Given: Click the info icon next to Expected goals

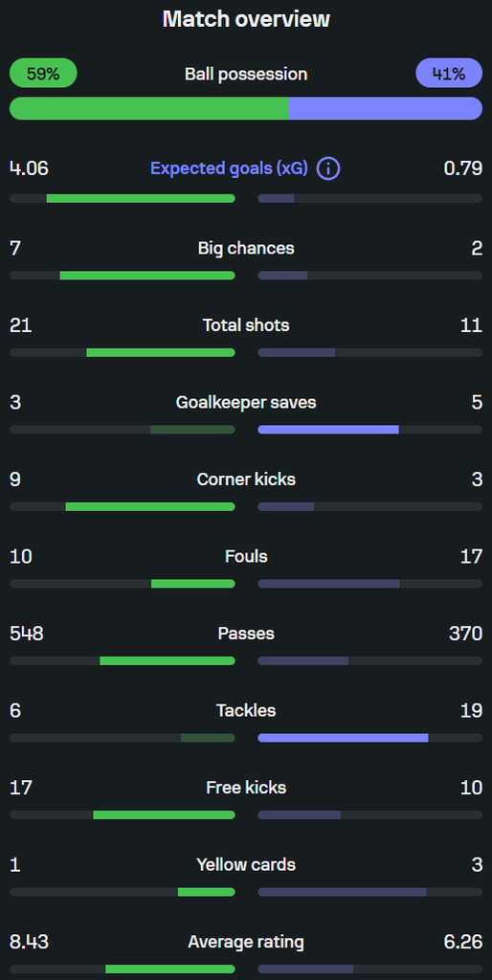Looking at the screenshot, I should tap(328, 168).
